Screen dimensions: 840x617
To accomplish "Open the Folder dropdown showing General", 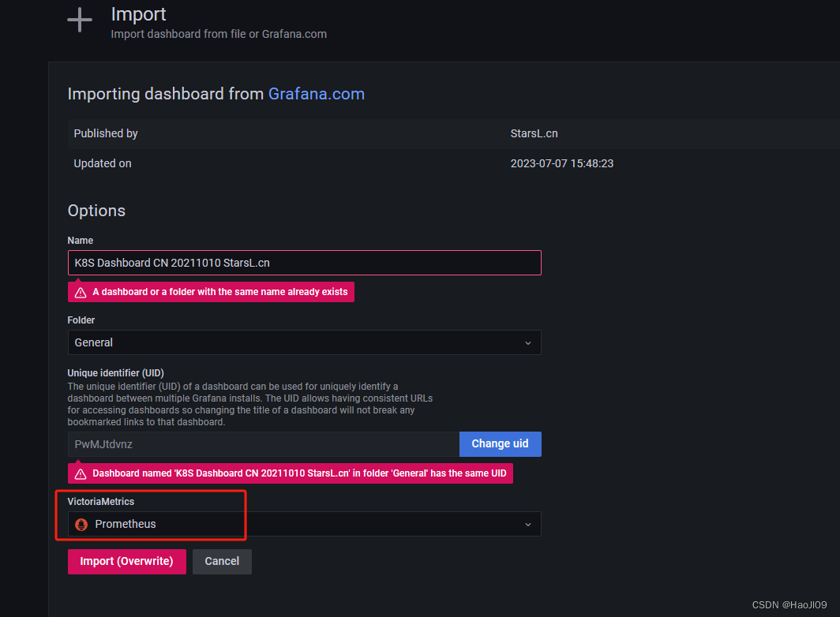I will pos(304,342).
